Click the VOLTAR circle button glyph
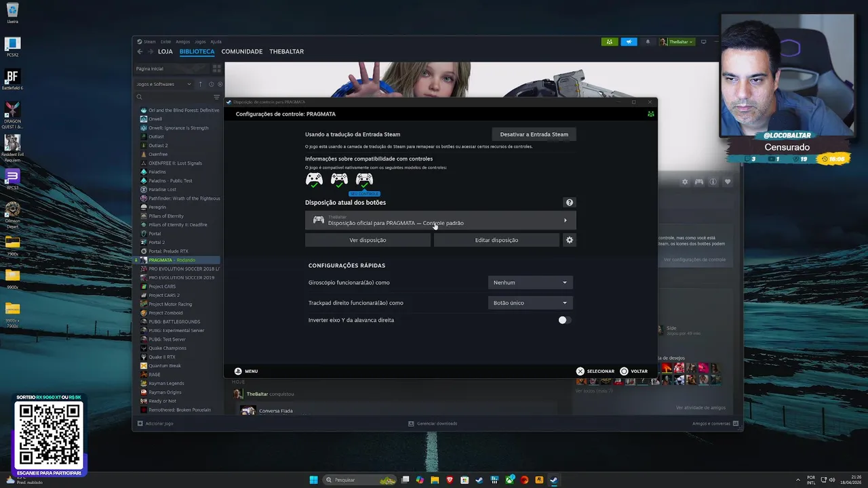The height and width of the screenshot is (488, 868). (624, 371)
